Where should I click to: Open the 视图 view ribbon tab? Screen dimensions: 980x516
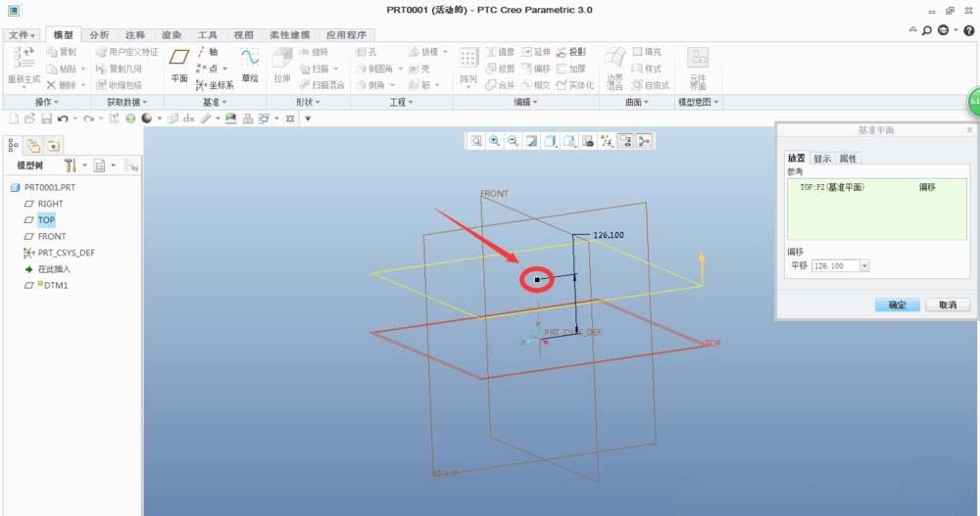click(244, 35)
